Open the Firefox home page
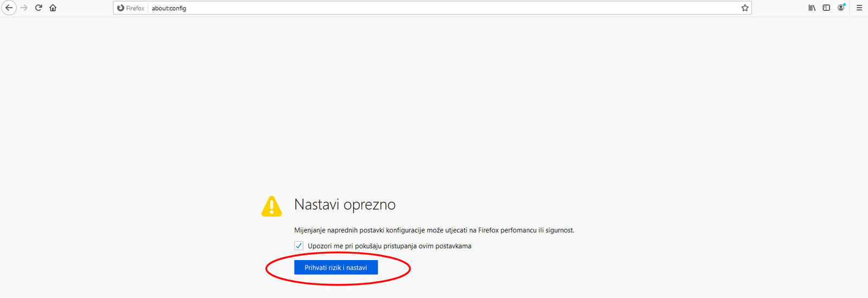Image resolution: width=868 pixels, height=298 pixels. pyautogui.click(x=53, y=8)
